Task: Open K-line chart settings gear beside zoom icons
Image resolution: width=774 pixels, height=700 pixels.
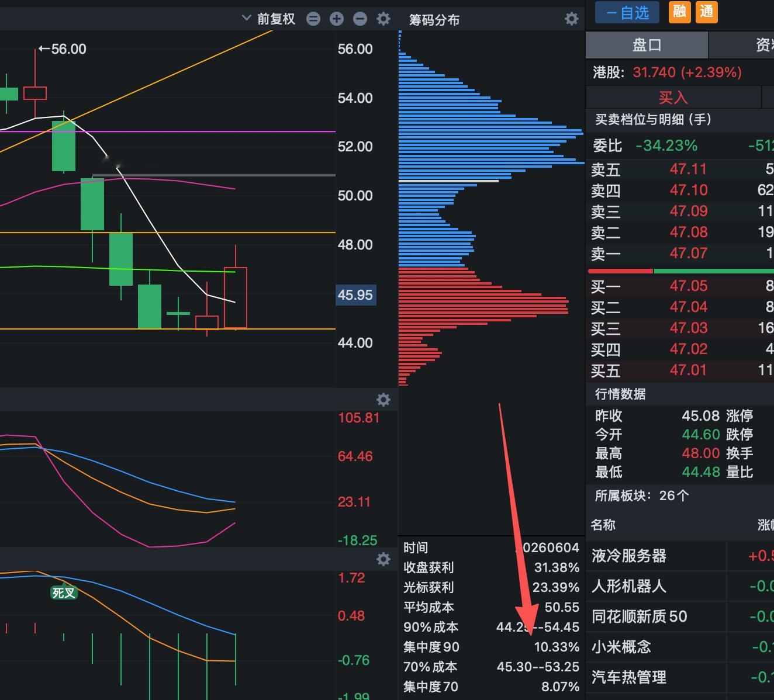Action: pos(383,19)
